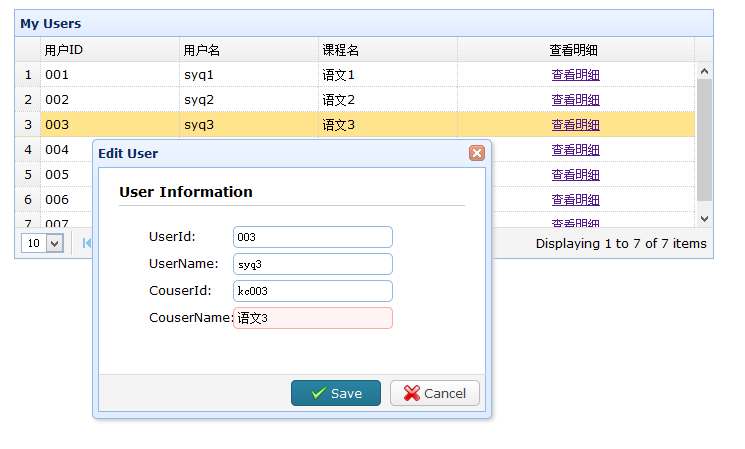This screenshot has height=449, width=745.
Task: Open 查看明细 link for row 001
Action: (575, 75)
